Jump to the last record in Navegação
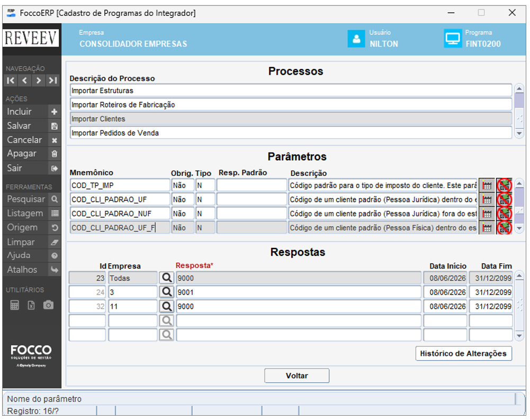 53,81
